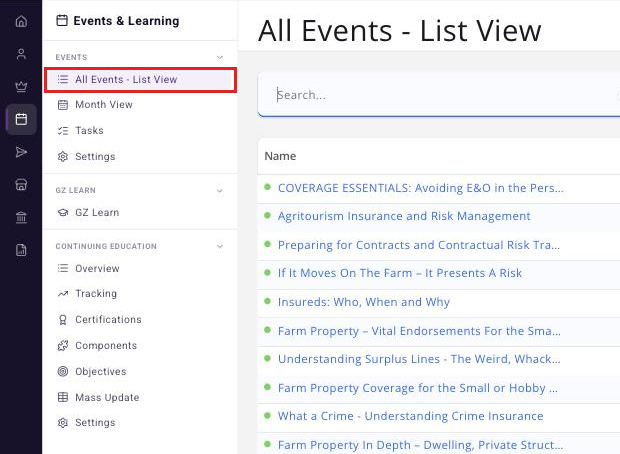Click target icon next to Objectives
Screen dimensions: 620x454
pyautogui.click(x=63, y=371)
